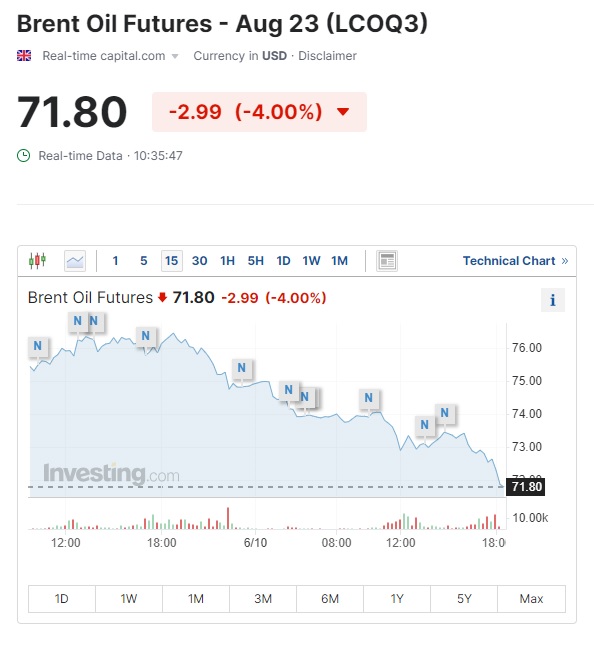
Task: Click the 71.80 current price label on axis
Action: click(x=526, y=487)
